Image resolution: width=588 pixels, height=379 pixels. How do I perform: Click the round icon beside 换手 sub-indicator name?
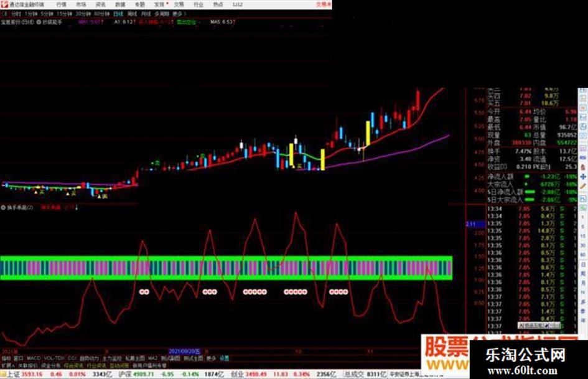point(3,207)
